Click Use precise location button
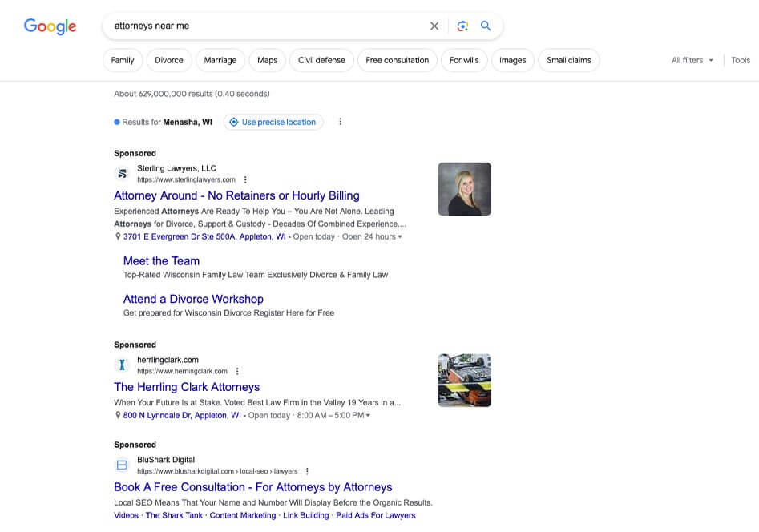Image resolution: width=759 pixels, height=532 pixels. (273, 122)
